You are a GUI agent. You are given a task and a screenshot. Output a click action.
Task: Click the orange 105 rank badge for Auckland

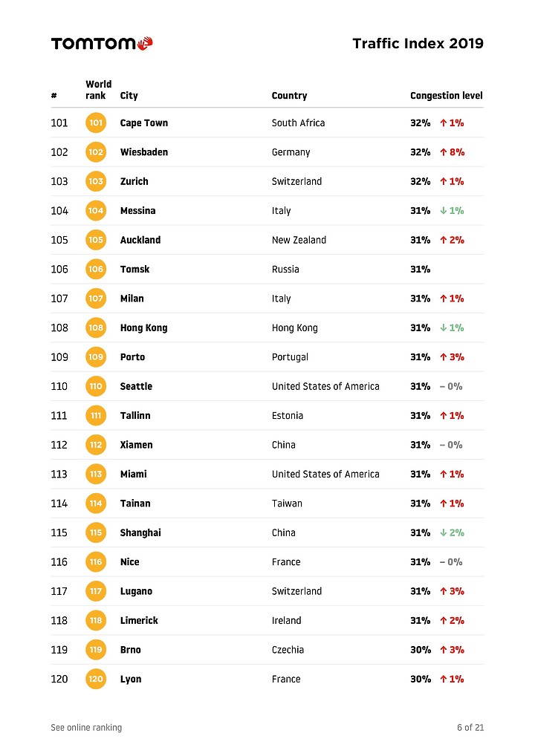tap(96, 240)
